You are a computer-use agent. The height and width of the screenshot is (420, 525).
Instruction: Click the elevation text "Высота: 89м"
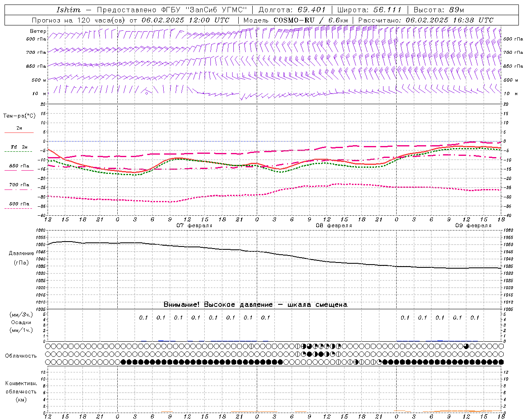[438, 10]
